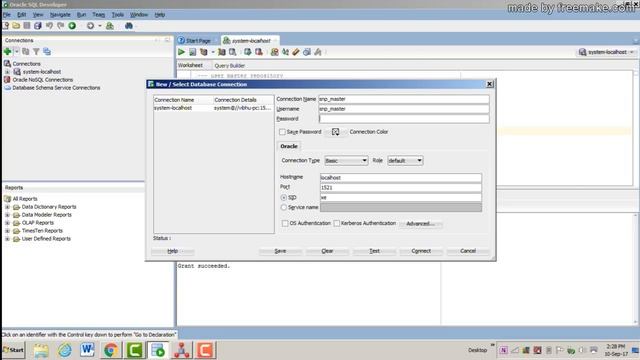Image resolution: width=640 pixels, height=360 pixels.
Task: Open the File menu
Action: (x=7, y=15)
